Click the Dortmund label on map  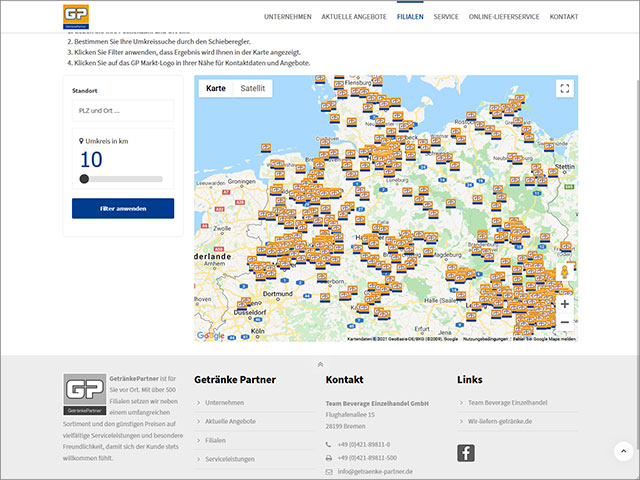[x=278, y=293]
